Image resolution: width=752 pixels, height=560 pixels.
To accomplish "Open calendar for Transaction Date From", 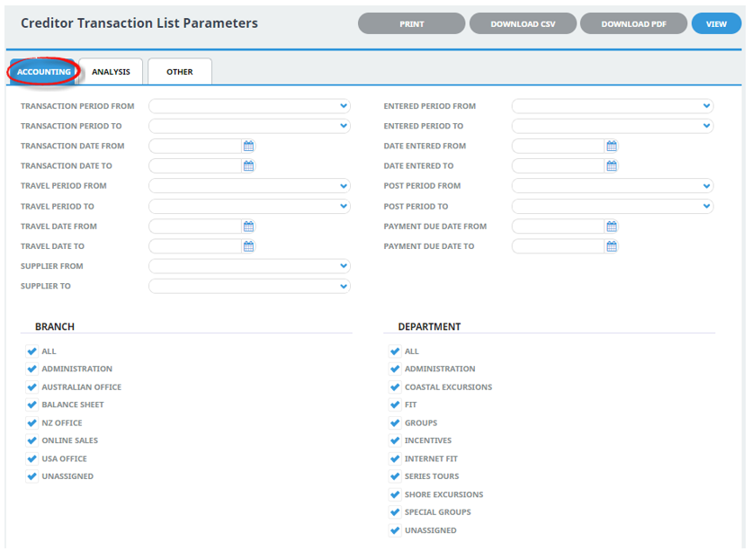I will [248, 146].
